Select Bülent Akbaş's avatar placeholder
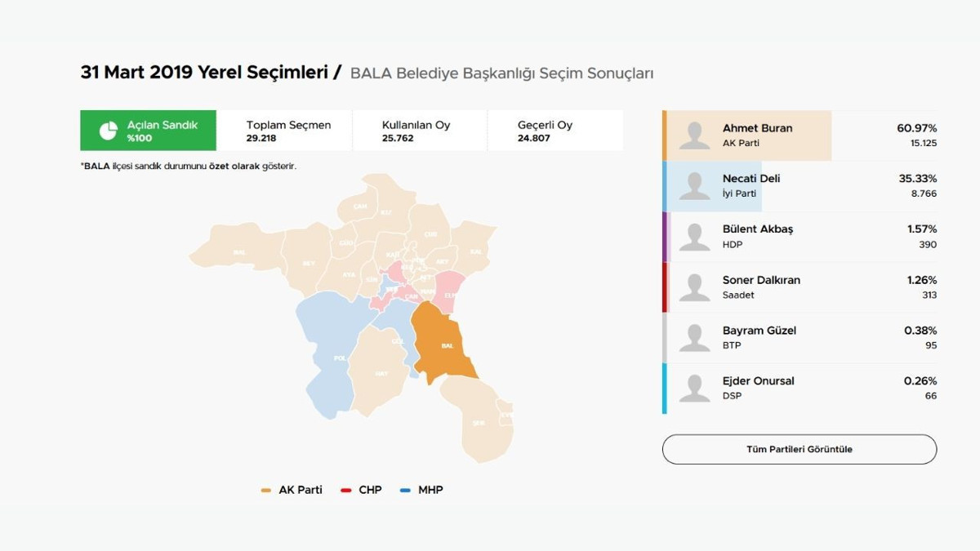This screenshot has height=551, width=980. [695, 237]
